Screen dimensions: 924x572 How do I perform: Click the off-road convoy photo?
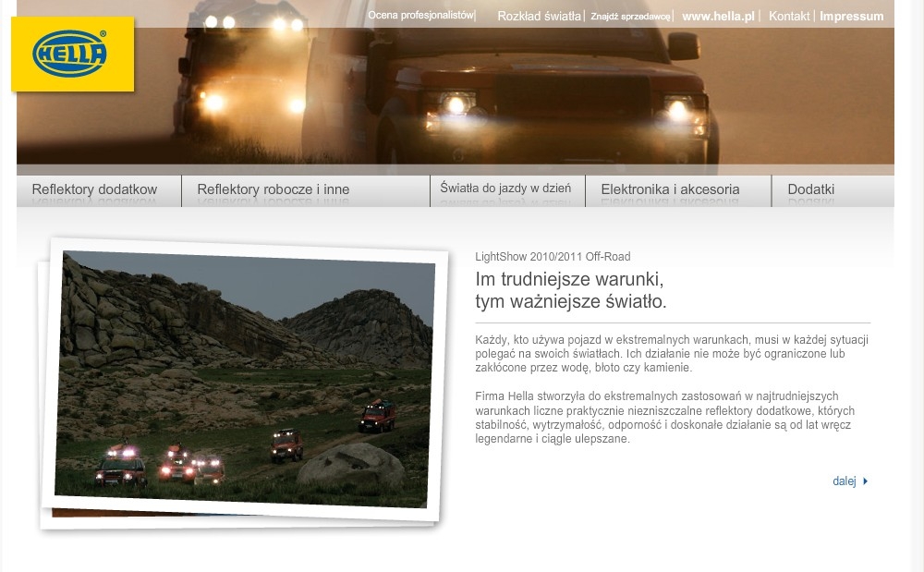point(244,380)
